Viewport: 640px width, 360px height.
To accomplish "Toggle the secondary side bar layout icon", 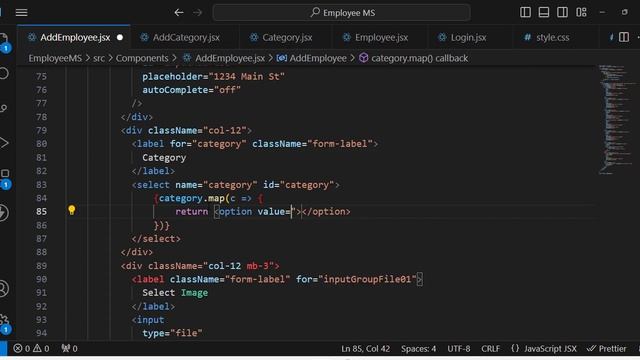I will coord(562,12).
